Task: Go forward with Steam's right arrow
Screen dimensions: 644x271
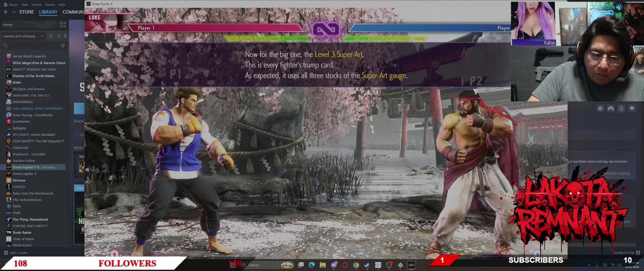Action: (x=14, y=12)
